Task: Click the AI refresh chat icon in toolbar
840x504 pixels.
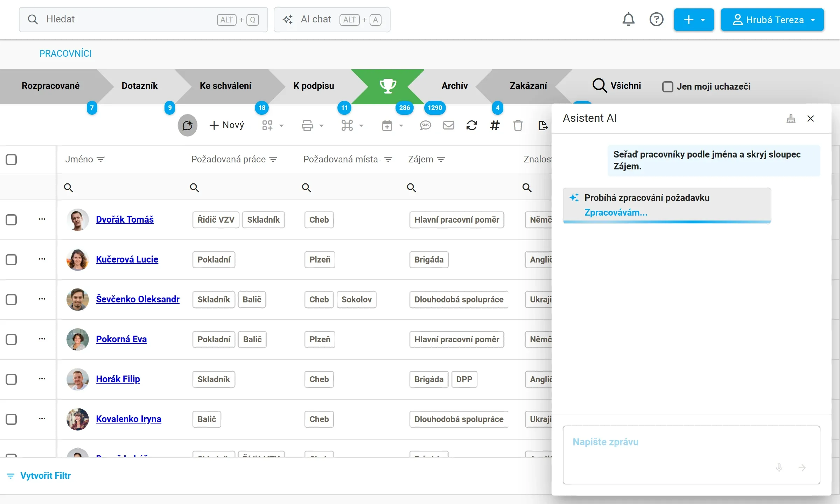Action: 188,125
